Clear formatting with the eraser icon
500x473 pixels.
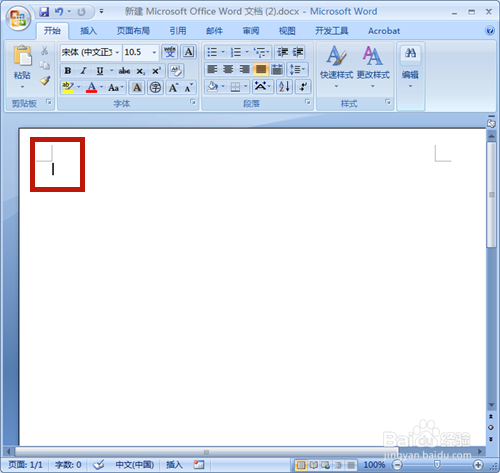click(176, 71)
